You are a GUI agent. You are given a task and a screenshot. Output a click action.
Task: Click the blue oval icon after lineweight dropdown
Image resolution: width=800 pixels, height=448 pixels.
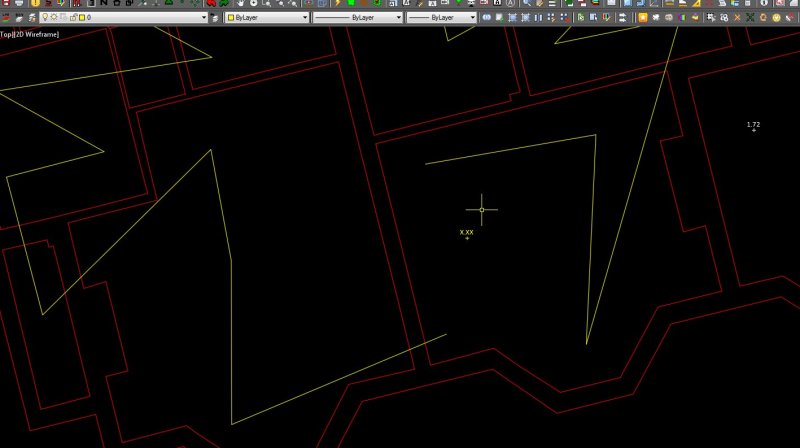pyautogui.click(x=486, y=17)
